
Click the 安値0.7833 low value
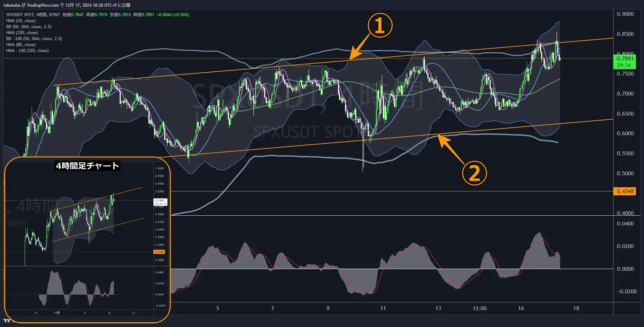[120, 15]
